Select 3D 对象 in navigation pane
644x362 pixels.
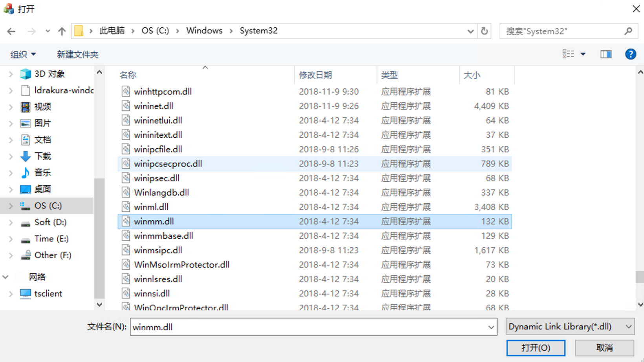pos(49,74)
